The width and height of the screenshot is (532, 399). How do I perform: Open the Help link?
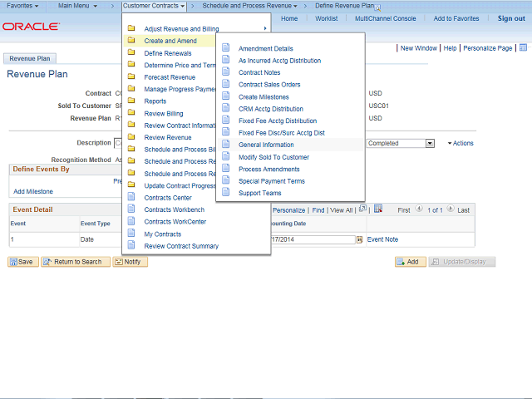point(450,48)
